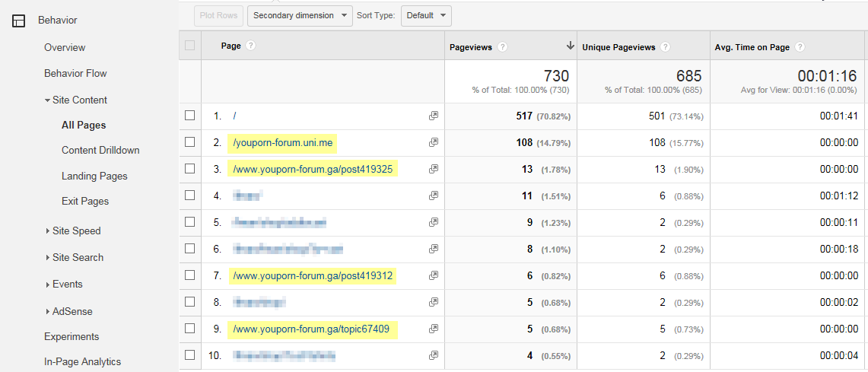Open row 4 external link icon

[x=434, y=196]
